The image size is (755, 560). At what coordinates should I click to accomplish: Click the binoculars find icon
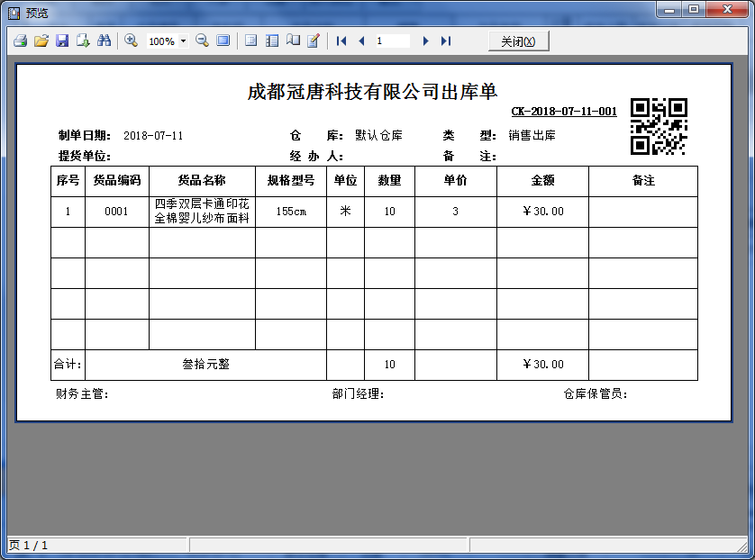(104, 41)
